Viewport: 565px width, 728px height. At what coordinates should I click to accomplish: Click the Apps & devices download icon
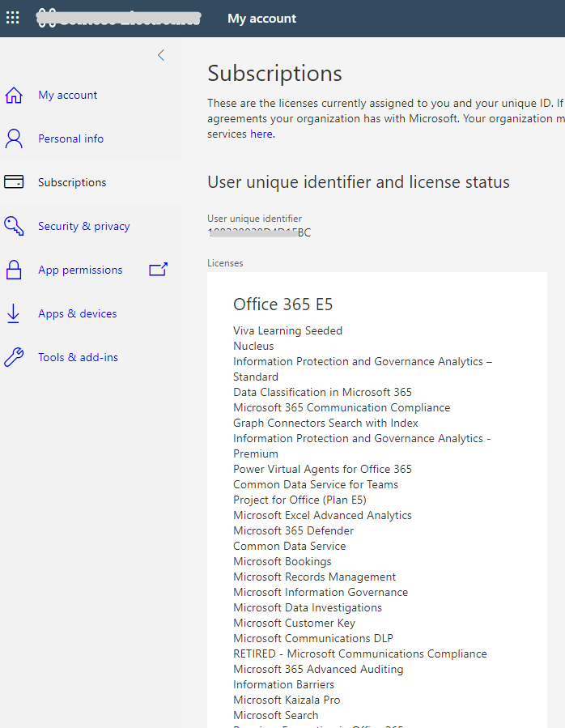coord(13,313)
